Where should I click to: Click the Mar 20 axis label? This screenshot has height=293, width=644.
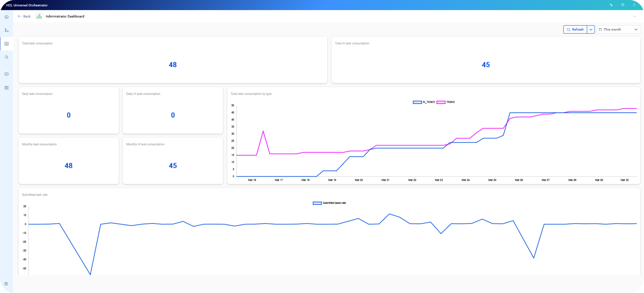[359, 180]
